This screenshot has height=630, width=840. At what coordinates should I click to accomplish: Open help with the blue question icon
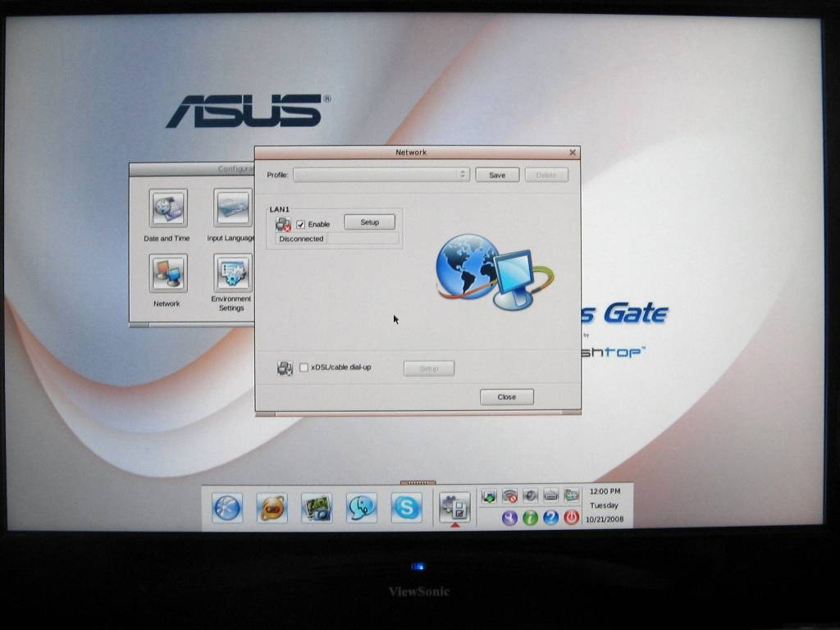tap(550, 518)
